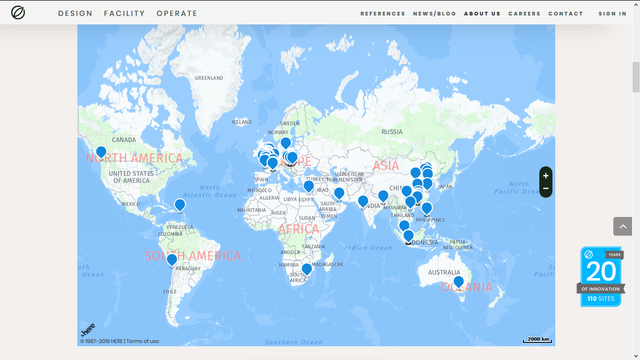Go to the REFERENCES page

tap(382, 13)
